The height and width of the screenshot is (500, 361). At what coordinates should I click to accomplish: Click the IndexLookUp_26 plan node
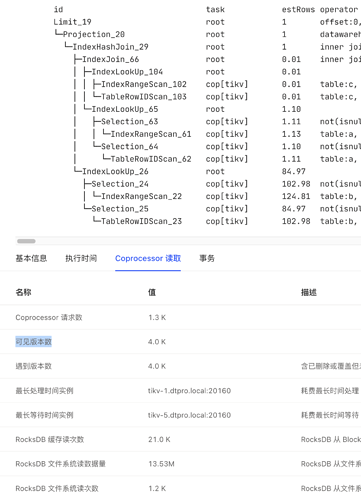[115, 171]
